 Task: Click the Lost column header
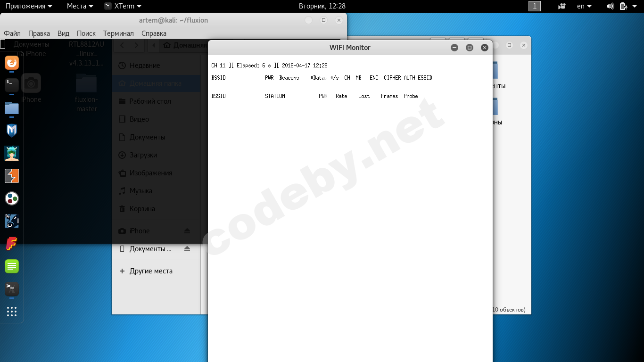[364, 96]
